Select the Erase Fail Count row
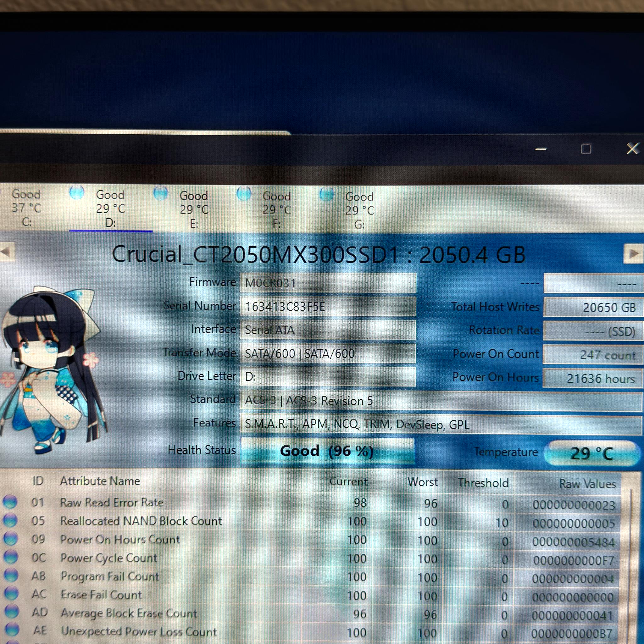644x644 pixels. (310, 596)
